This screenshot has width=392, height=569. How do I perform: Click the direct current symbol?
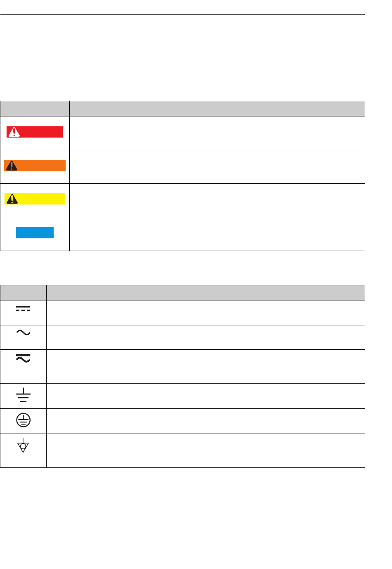click(23, 309)
